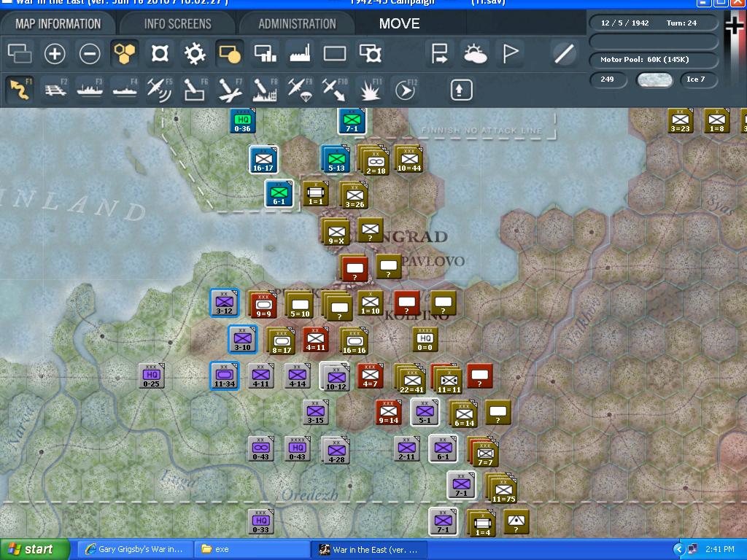The image size is (747, 560).
Task: Click the Ice 7 weather indicator
Action: click(x=698, y=79)
